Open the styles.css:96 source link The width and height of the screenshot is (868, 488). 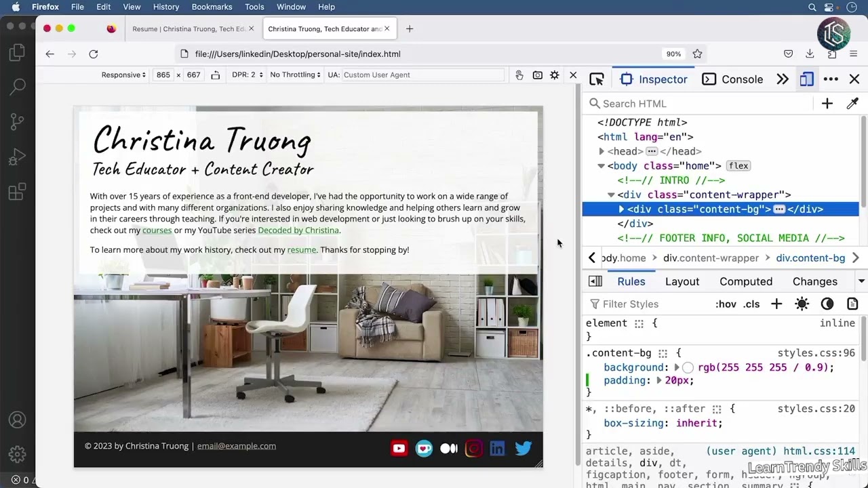pyautogui.click(x=816, y=353)
